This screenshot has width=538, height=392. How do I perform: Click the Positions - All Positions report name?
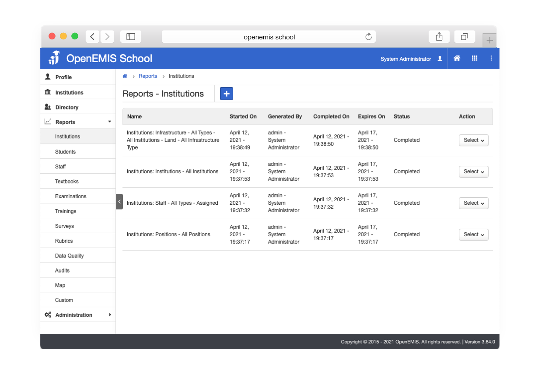pyautogui.click(x=169, y=234)
